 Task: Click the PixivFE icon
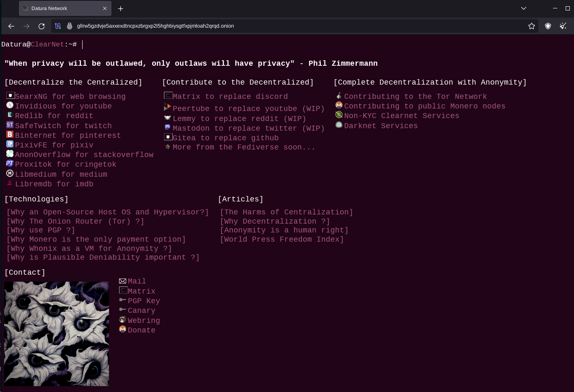coord(10,144)
